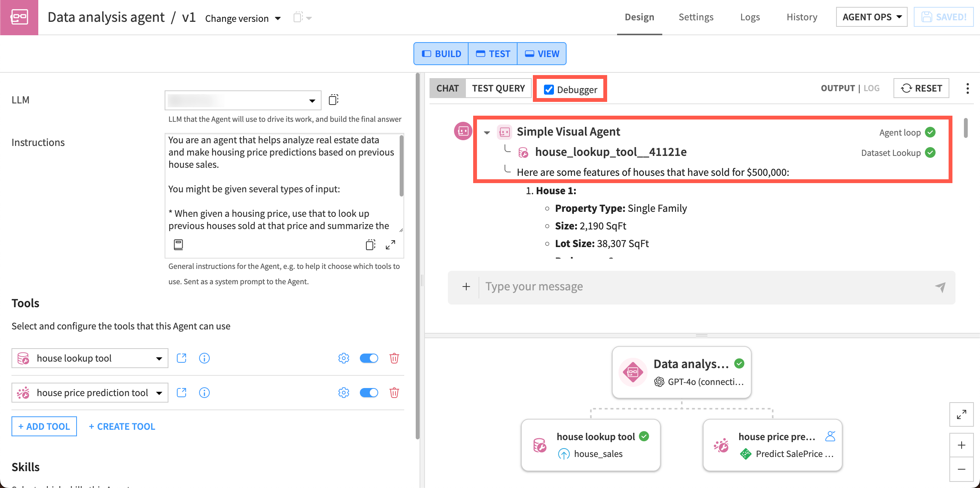Click the ADD TOOL button
The image size is (980, 488).
tap(44, 426)
